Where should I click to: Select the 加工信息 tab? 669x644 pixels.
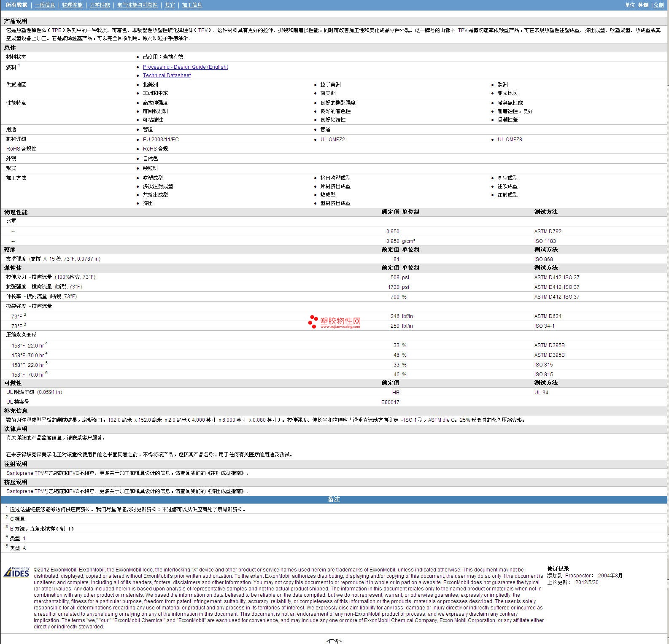point(192,5)
